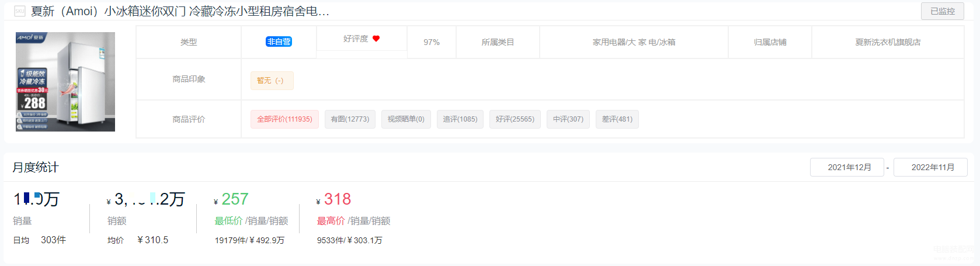Filter reviews by 追评(1085)
This screenshot has height=266, width=980.
460,119
